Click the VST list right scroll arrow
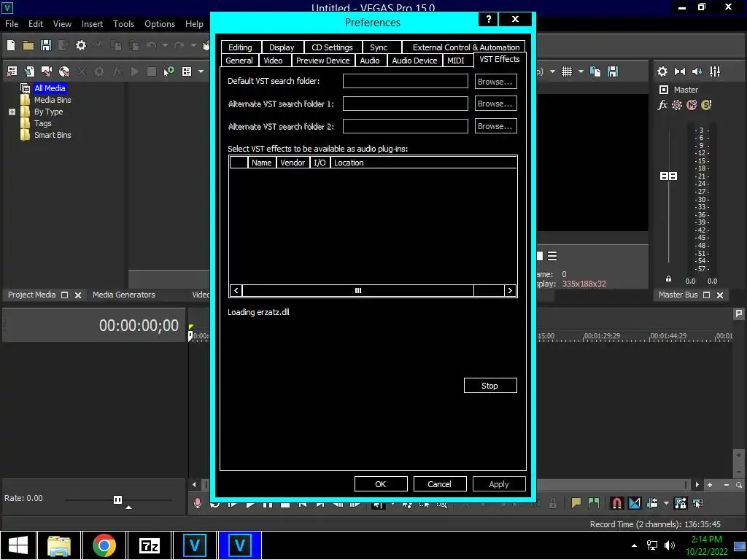This screenshot has height=560, width=747. (x=510, y=290)
